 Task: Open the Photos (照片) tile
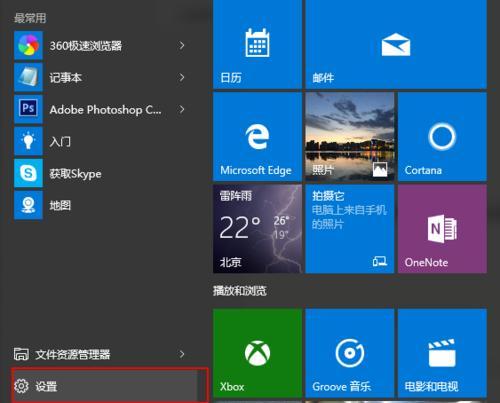pos(350,137)
